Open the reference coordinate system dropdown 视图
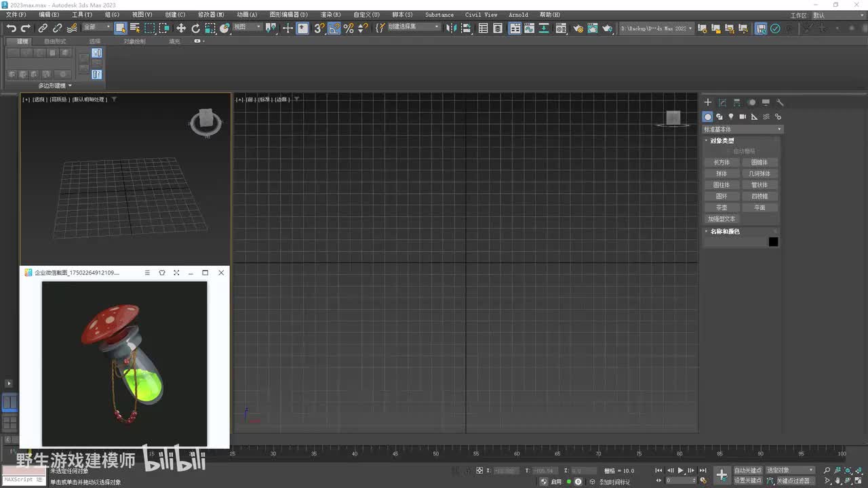 pos(248,27)
